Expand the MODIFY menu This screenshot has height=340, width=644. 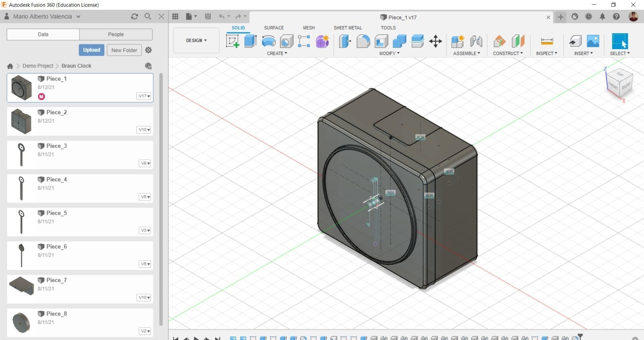click(x=389, y=53)
